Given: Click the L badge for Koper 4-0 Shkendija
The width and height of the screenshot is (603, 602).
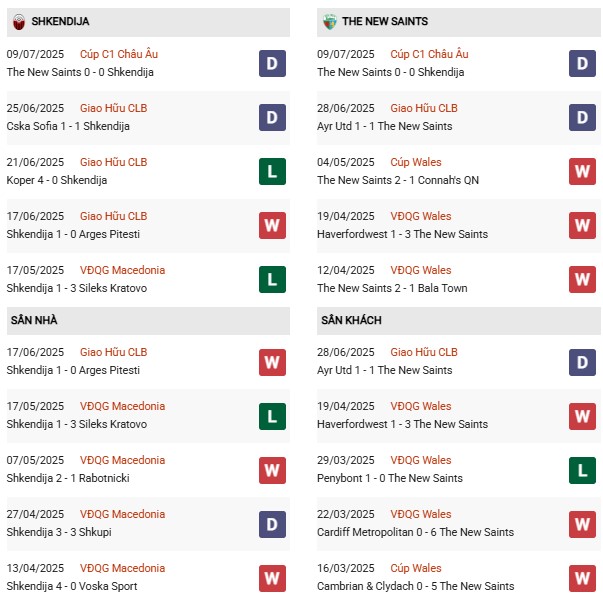Looking at the screenshot, I should (x=271, y=172).
